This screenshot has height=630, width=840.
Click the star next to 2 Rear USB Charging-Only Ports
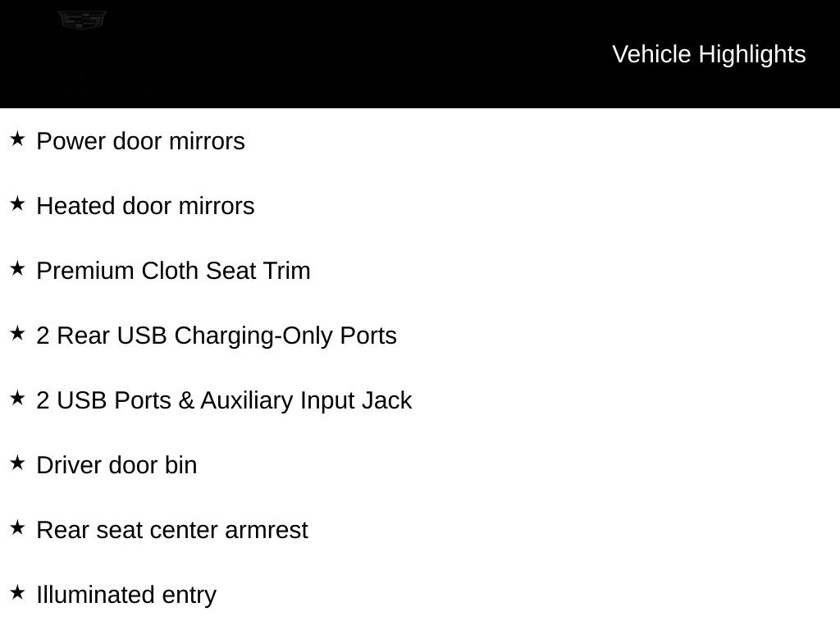17,333
